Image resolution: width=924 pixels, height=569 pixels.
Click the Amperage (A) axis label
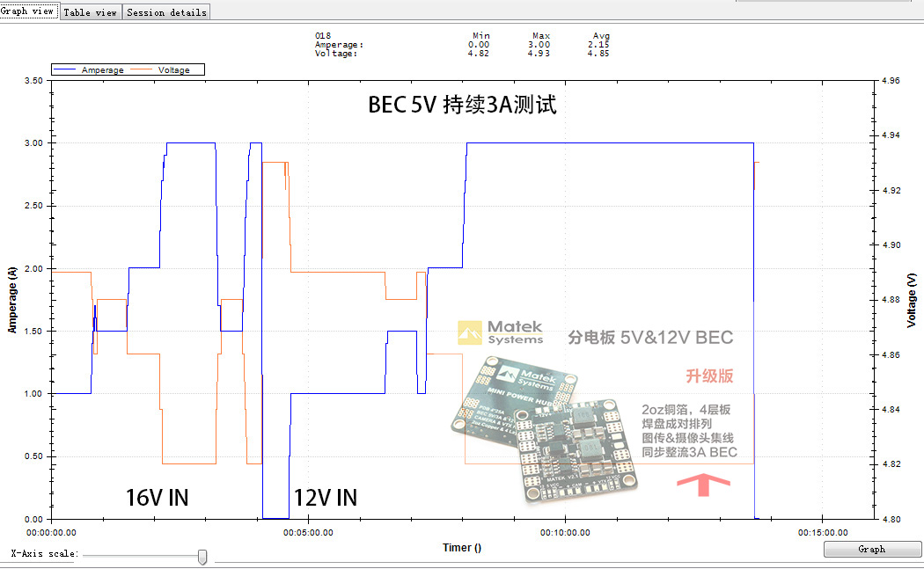(11, 300)
